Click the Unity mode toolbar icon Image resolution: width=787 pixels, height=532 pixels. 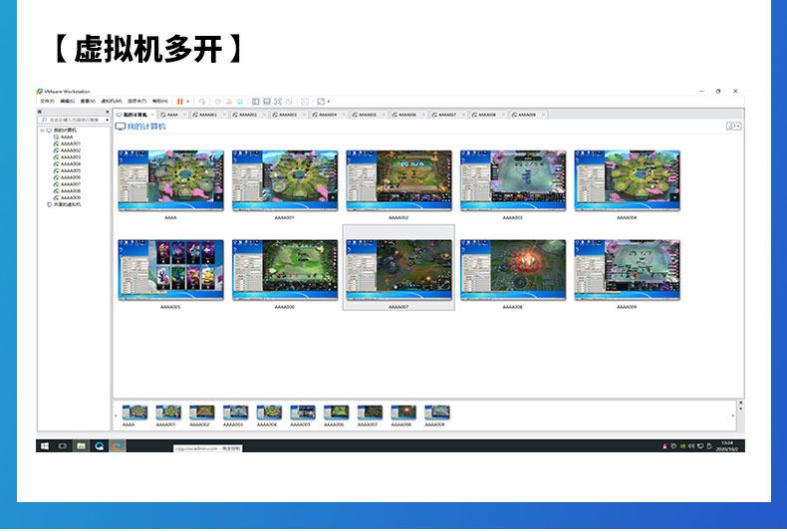[289, 102]
